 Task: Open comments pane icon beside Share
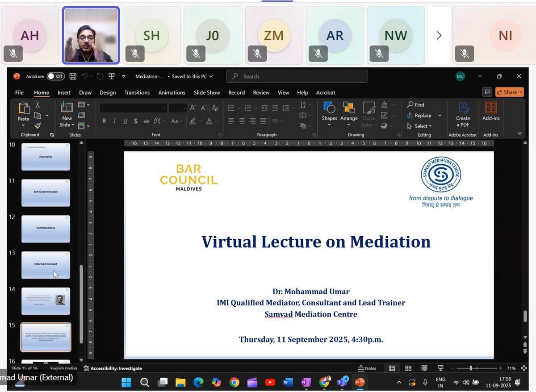(487, 92)
